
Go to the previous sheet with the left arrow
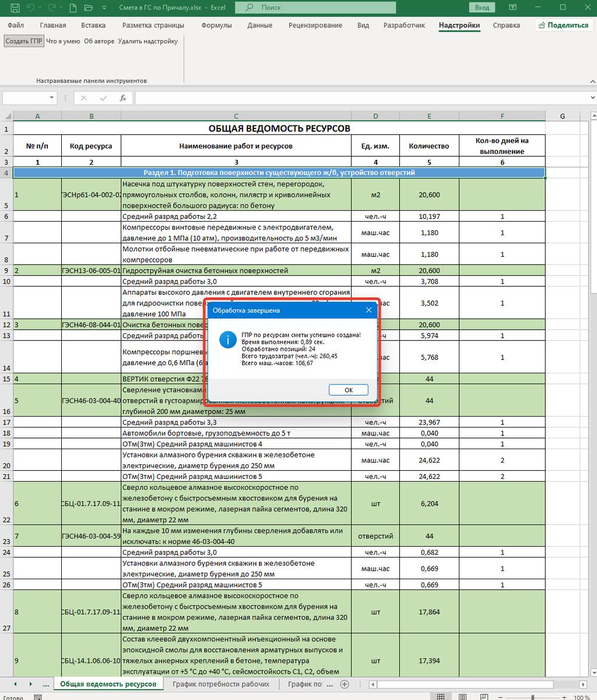coord(15,684)
